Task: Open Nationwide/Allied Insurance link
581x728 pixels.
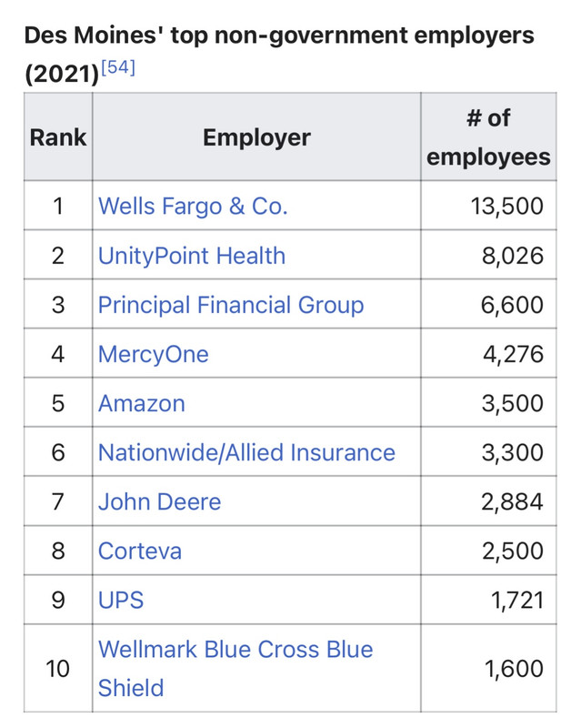Action: 246,452
